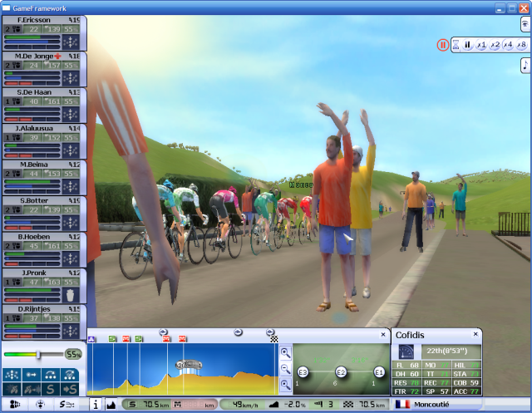Pause the race with the pause button
The height and width of the screenshot is (413, 532).
coord(468,45)
